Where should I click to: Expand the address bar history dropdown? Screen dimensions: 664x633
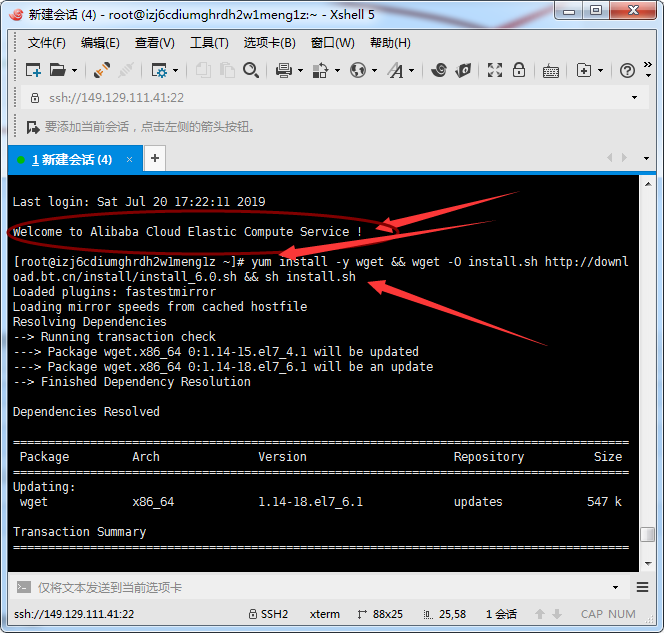click(x=634, y=98)
